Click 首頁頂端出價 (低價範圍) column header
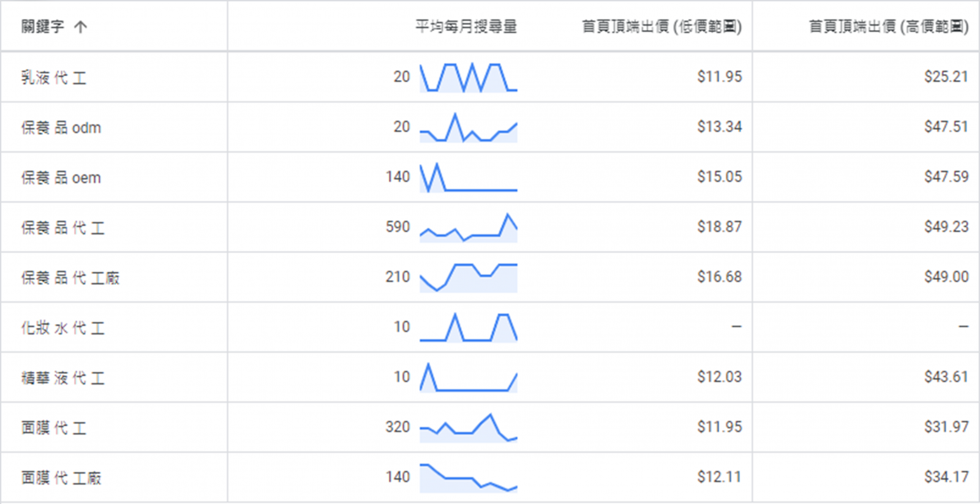 (661, 26)
